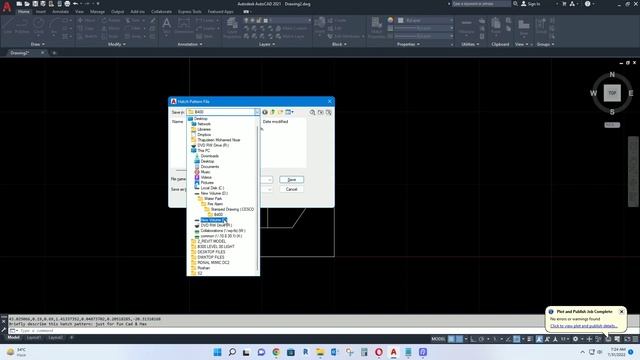
Task: Expand the Annotation panel title dropdown
Action: [190, 44]
